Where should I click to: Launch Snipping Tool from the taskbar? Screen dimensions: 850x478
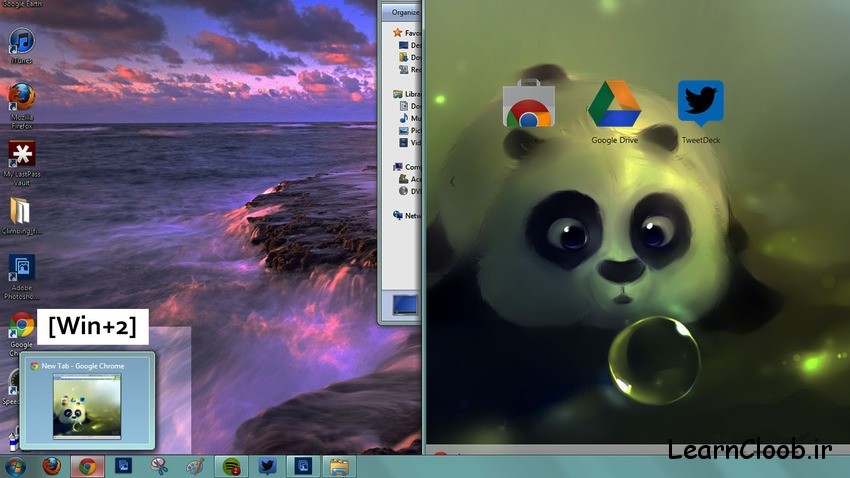(x=159, y=466)
